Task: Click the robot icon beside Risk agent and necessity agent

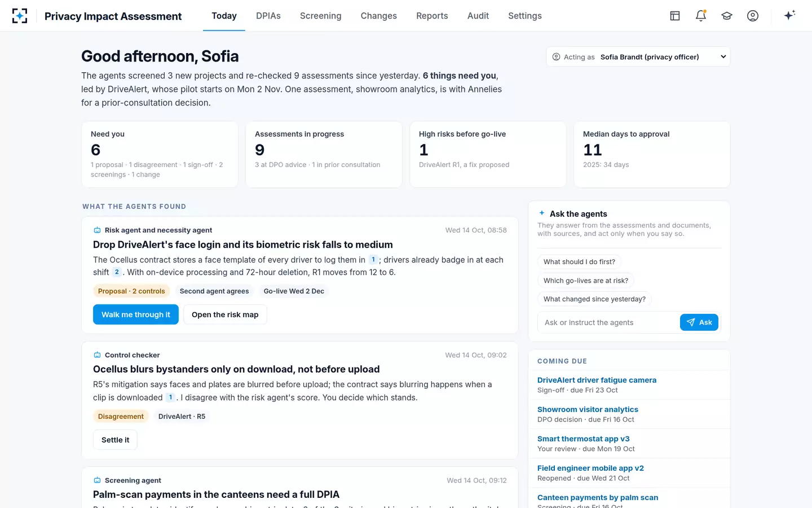Action: click(x=97, y=230)
